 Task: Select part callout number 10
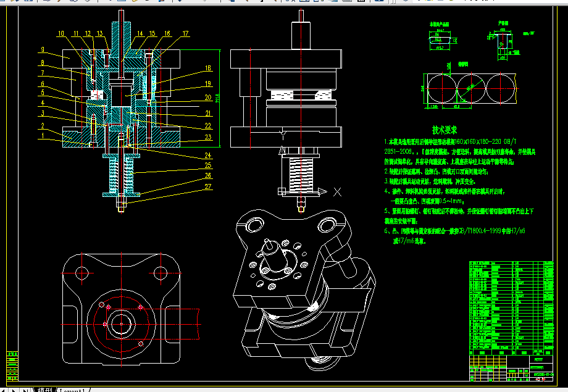point(61,33)
